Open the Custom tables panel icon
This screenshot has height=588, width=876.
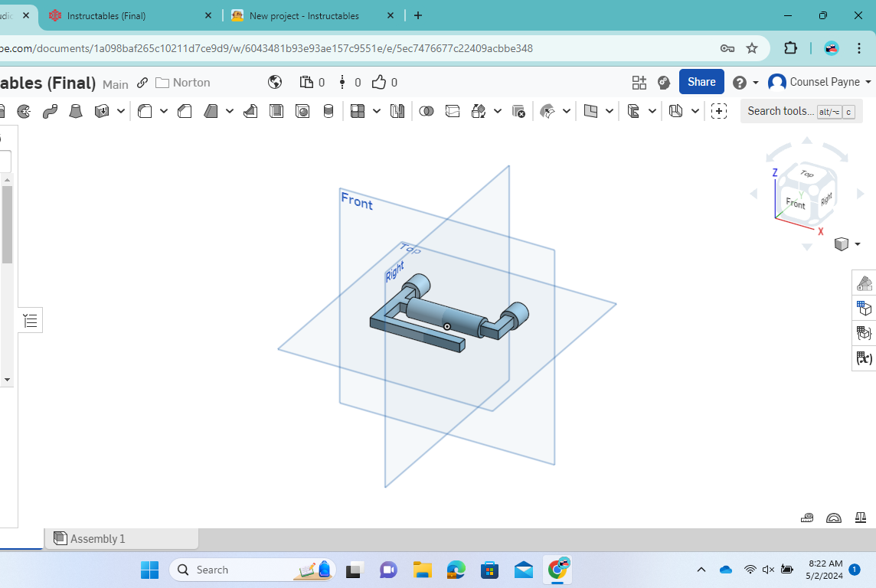[x=865, y=333]
